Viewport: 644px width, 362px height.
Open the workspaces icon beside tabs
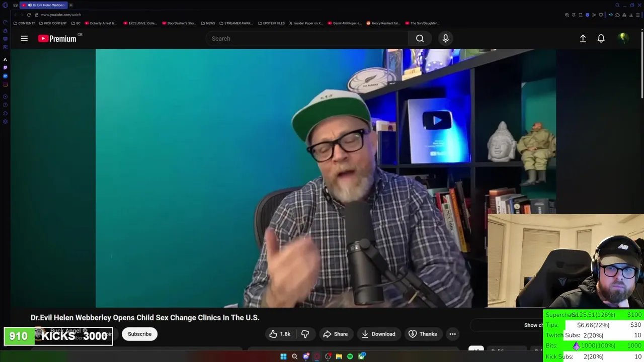(15, 5)
